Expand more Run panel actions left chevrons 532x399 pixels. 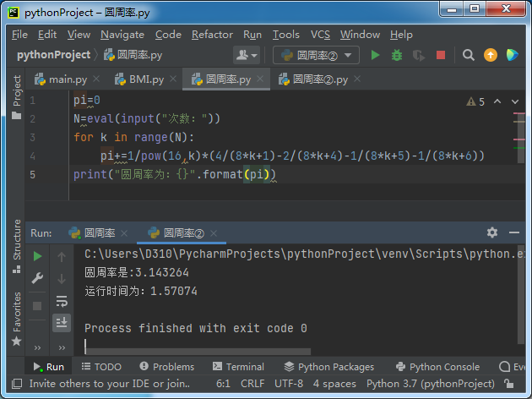click(37, 347)
